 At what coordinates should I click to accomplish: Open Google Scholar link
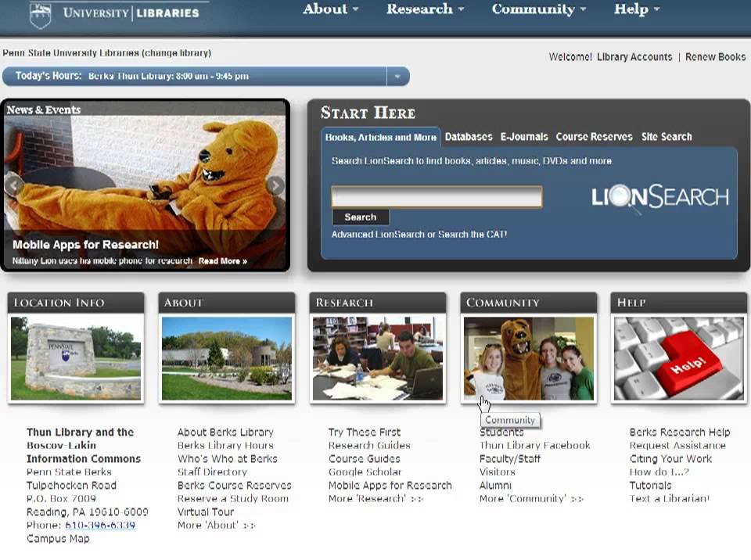pyautogui.click(x=365, y=472)
